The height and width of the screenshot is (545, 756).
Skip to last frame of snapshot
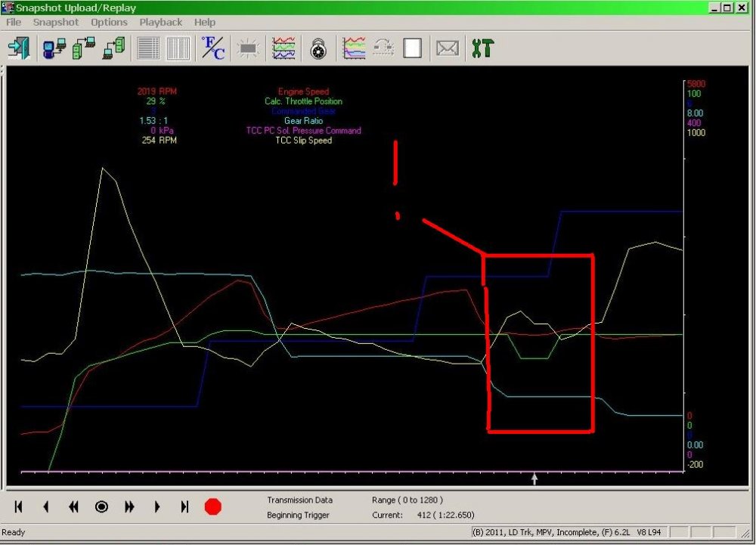[184, 507]
